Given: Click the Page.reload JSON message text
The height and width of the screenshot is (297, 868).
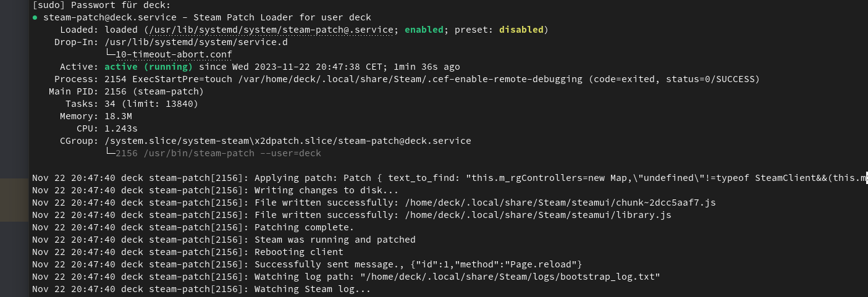Looking at the screenshot, I should point(494,264).
